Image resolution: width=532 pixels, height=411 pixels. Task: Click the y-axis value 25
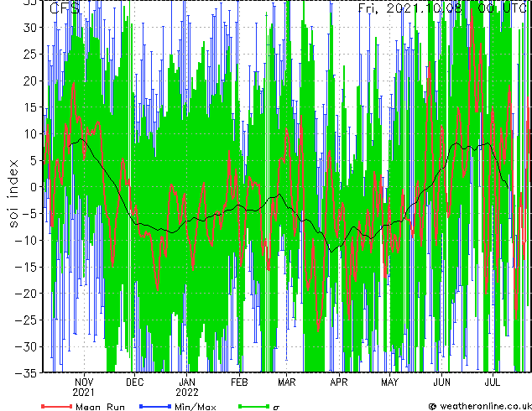click(31, 54)
